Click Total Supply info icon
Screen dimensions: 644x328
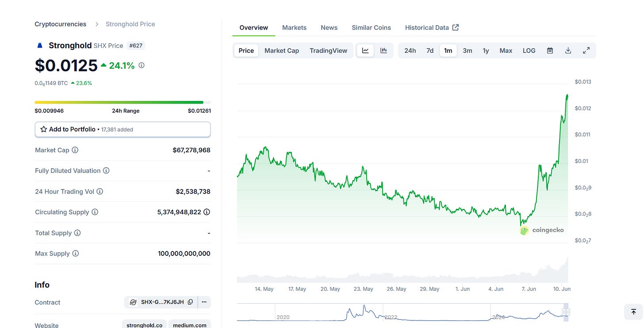pyautogui.click(x=77, y=233)
